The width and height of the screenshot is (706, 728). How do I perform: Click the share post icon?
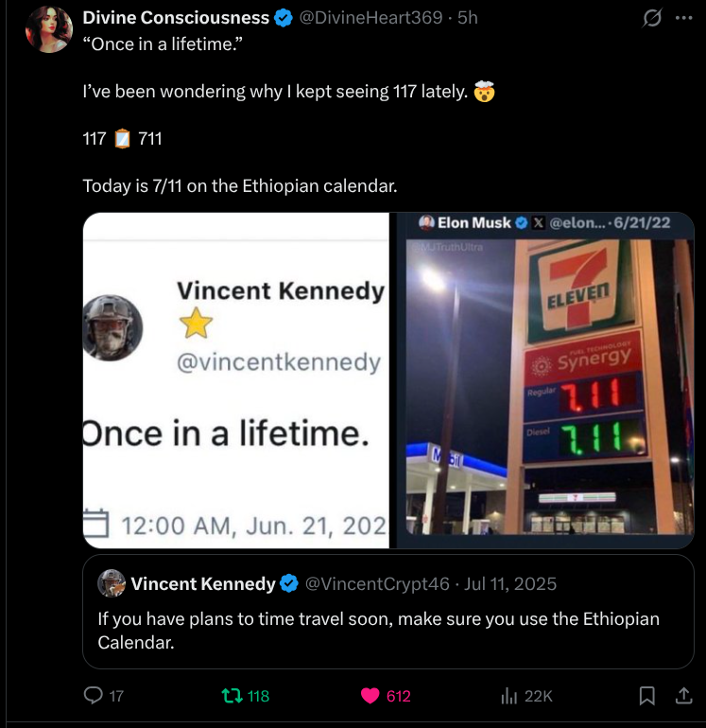682,696
